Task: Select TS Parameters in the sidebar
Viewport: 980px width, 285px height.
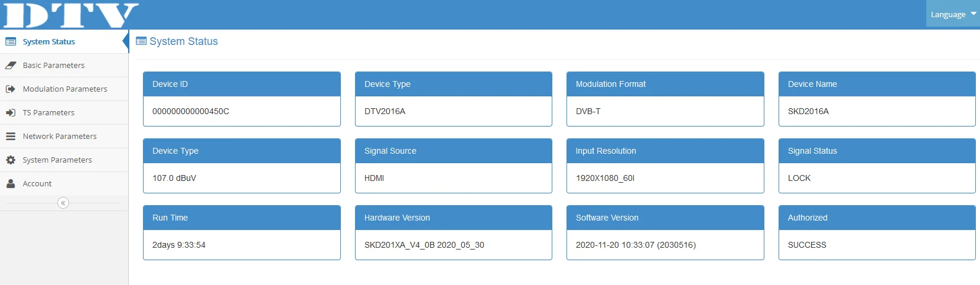Action: pos(64,113)
